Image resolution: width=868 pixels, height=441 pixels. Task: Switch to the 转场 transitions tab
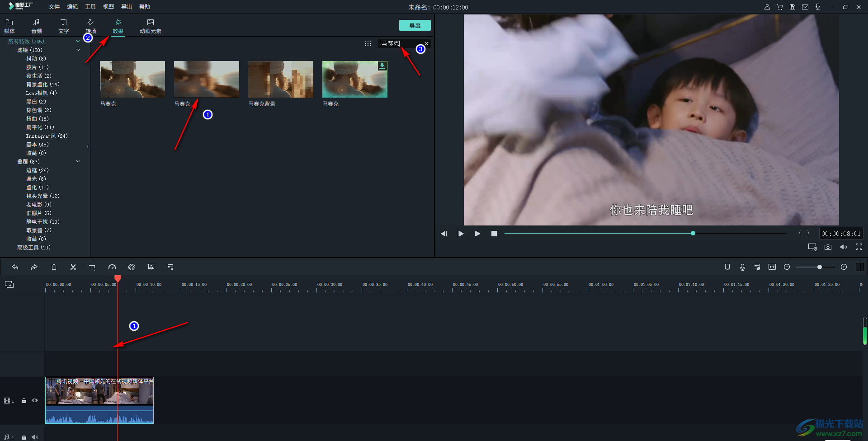click(91, 26)
